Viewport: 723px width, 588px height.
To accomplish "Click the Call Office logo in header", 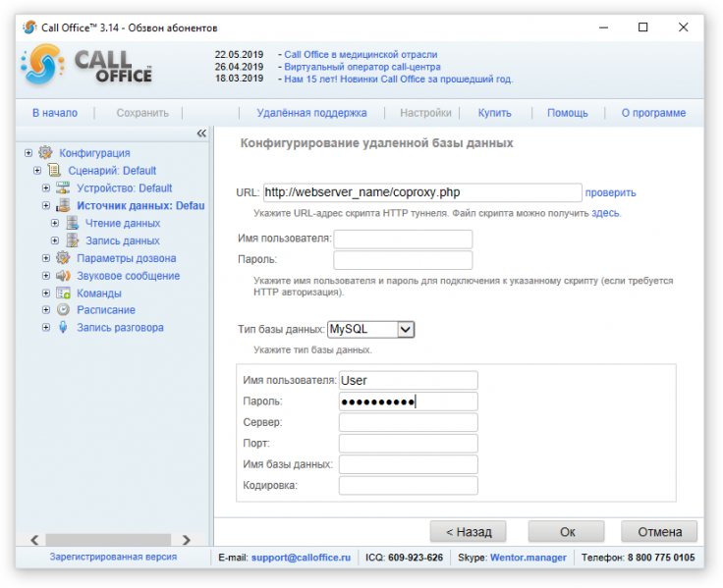I will pyautogui.click(x=87, y=66).
